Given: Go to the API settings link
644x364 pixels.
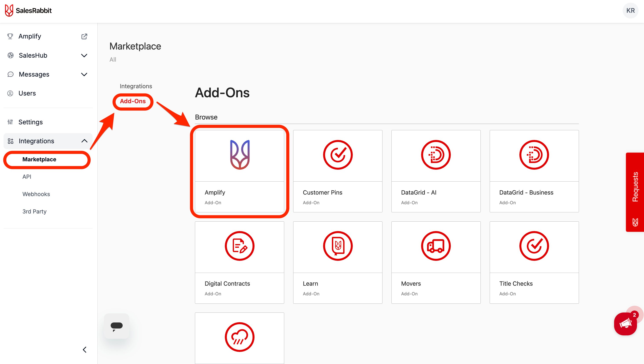Looking at the screenshot, I should [x=27, y=177].
